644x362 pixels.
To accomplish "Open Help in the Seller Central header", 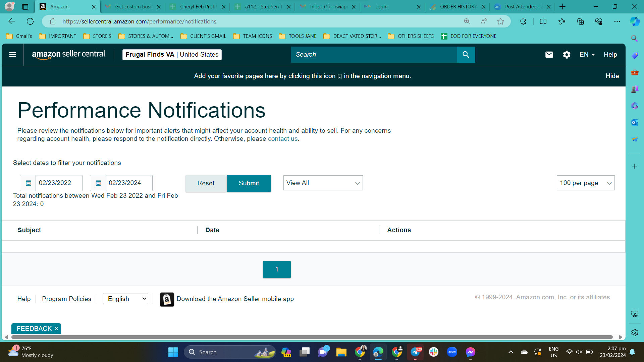I will pos(610,55).
